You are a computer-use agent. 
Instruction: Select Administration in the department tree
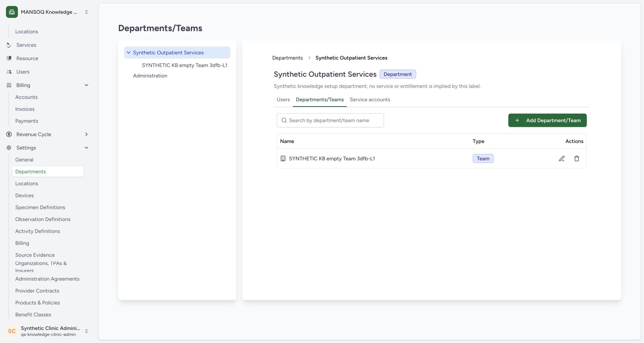tap(150, 76)
